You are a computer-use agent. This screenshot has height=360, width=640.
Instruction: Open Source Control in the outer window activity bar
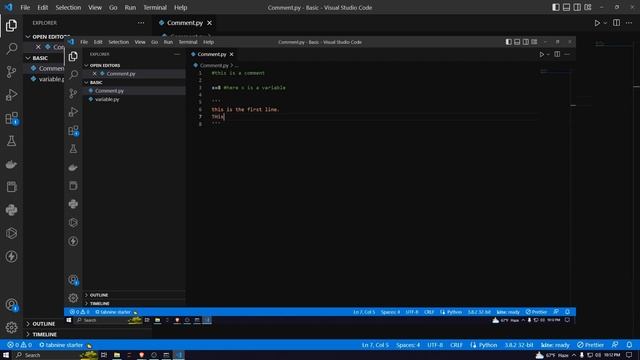click(11, 72)
